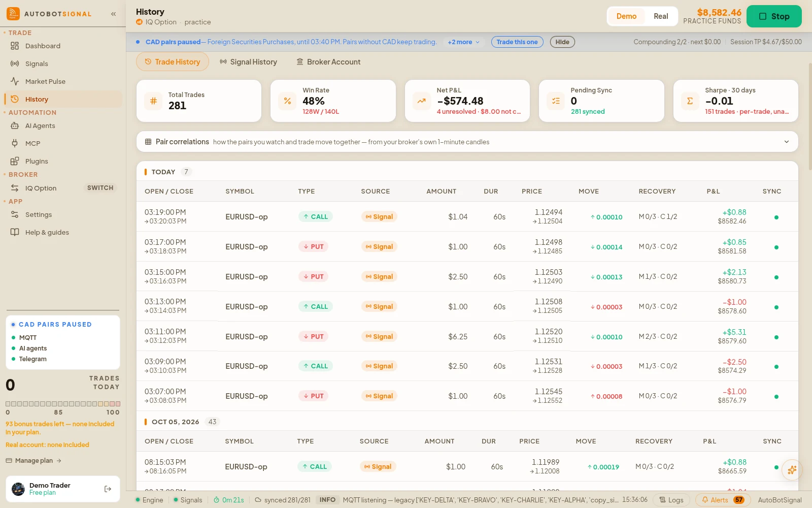This screenshot has height=508, width=812.
Task: Click the Stop button
Action: 774,16
